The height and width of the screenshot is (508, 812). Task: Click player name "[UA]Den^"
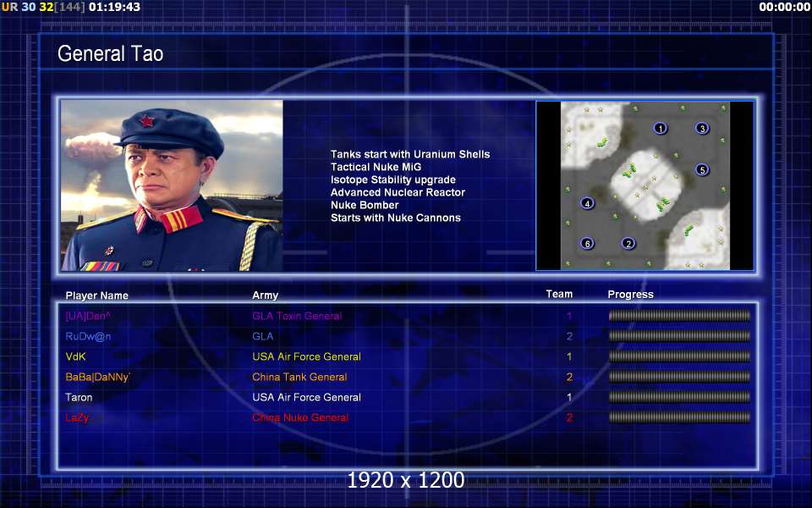pyautogui.click(x=88, y=316)
